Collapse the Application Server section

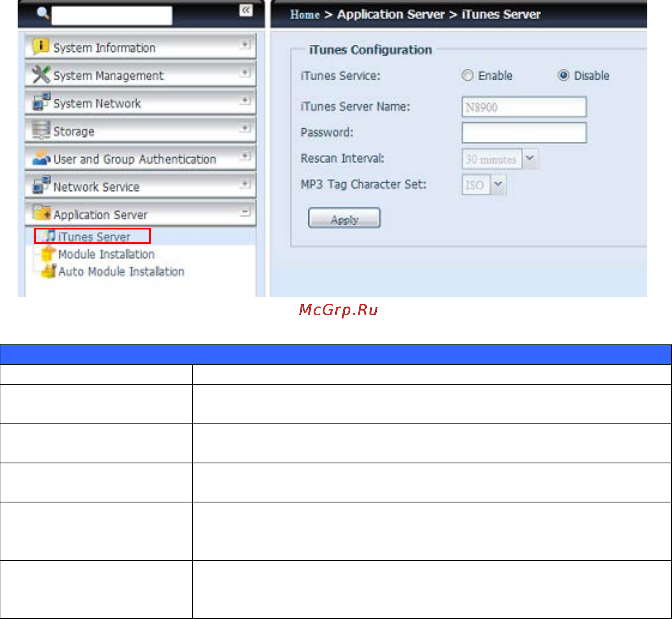click(x=245, y=212)
